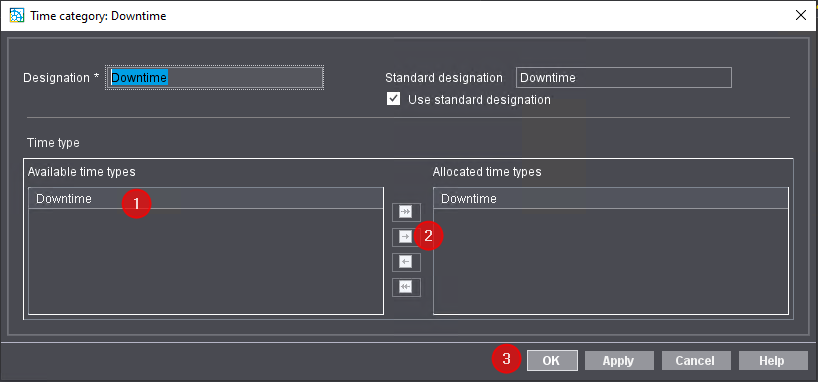Close the Time category dialog
The width and height of the screenshot is (818, 382).
click(801, 15)
